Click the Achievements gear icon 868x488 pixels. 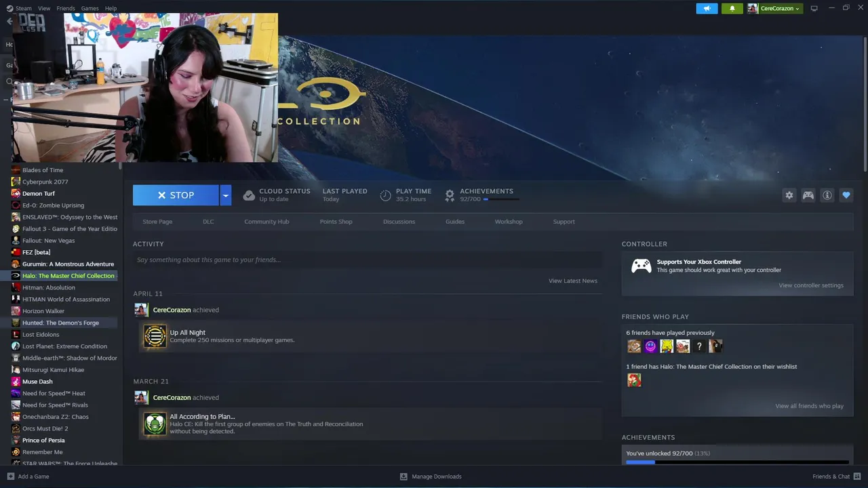449,195
